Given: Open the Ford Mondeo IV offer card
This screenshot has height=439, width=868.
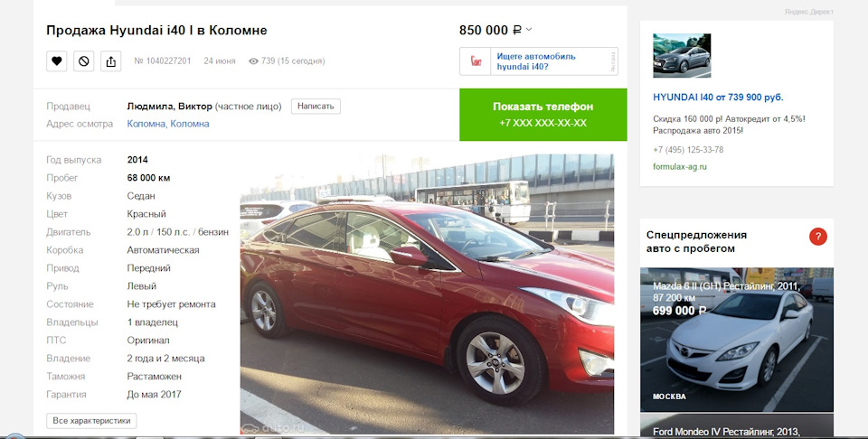Looking at the screenshot, I should [x=737, y=426].
